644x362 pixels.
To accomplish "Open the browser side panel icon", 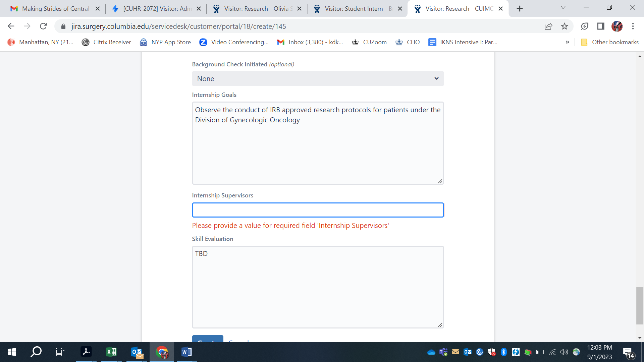I will coord(600,26).
